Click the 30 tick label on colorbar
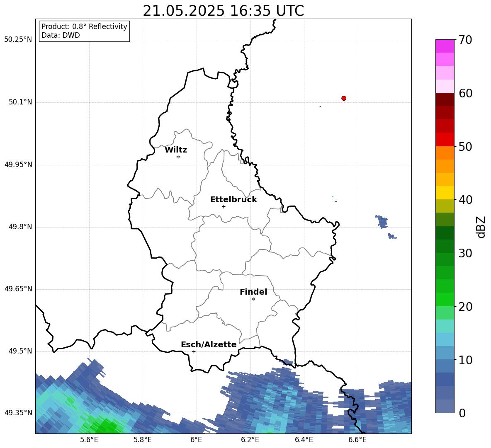Image resolution: width=491 pixels, height=448 pixels. pos(465,253)
